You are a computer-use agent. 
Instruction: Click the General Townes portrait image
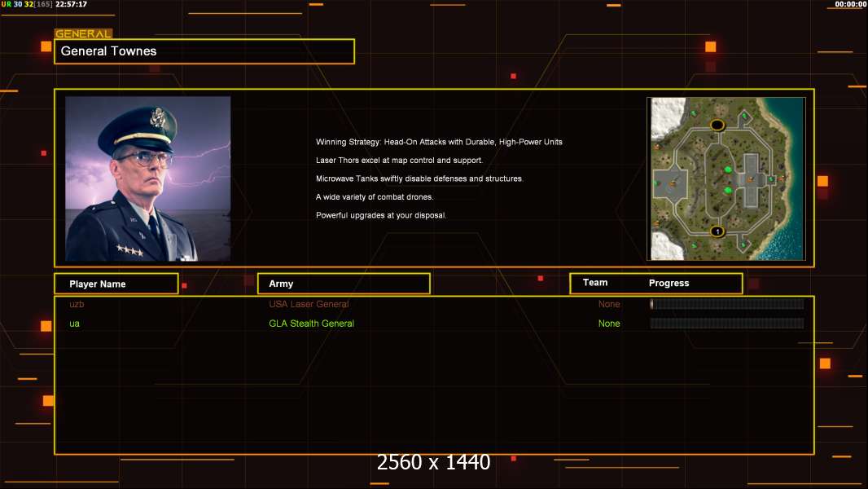(x=148, y=178)
